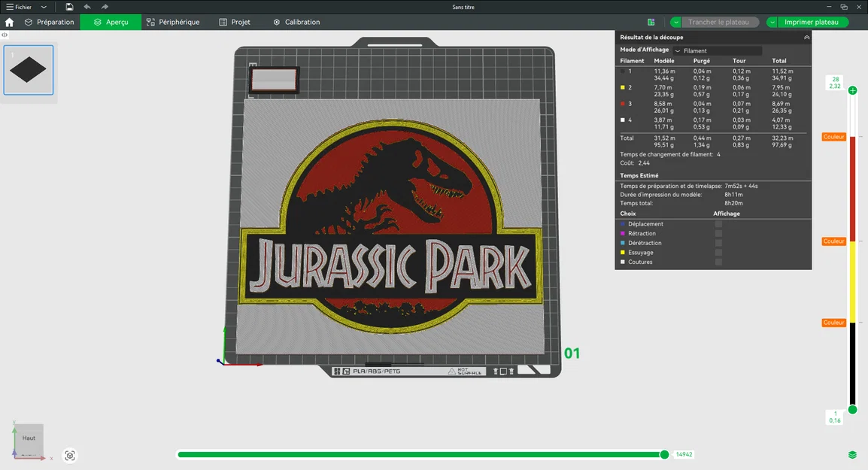868x470 pixels.
Task: Enable the Déplacement display checkbox
Action: pos(718,223)
